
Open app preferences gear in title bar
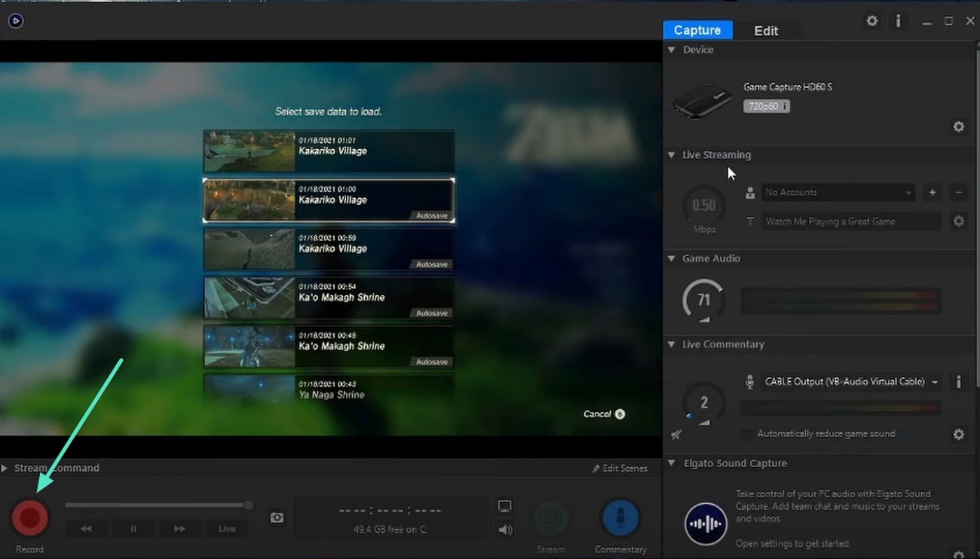[x=872, y=21]
